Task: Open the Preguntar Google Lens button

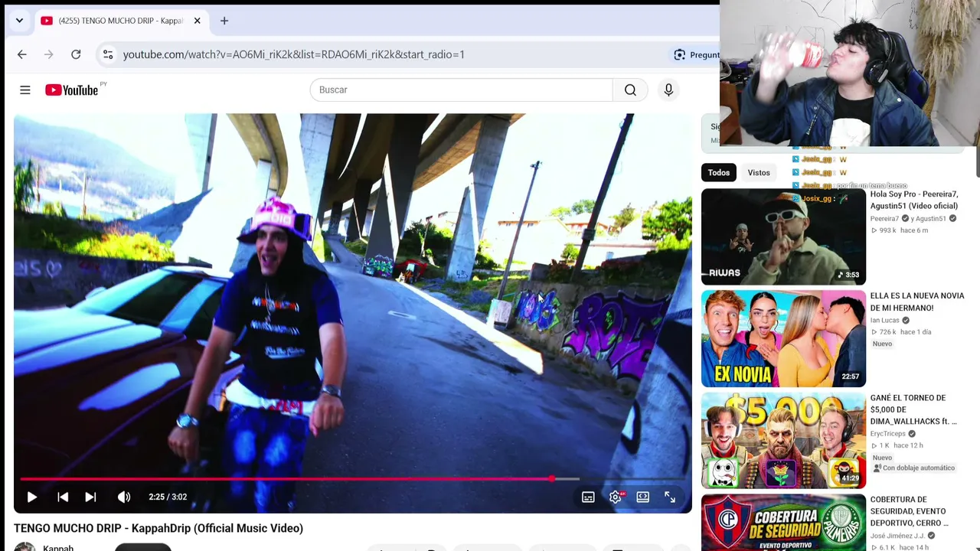Action: coord(695,54)
